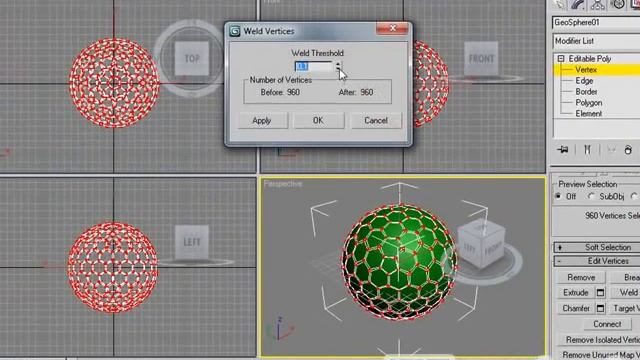
Task: Click the Break button
Action: click(626, 278)
